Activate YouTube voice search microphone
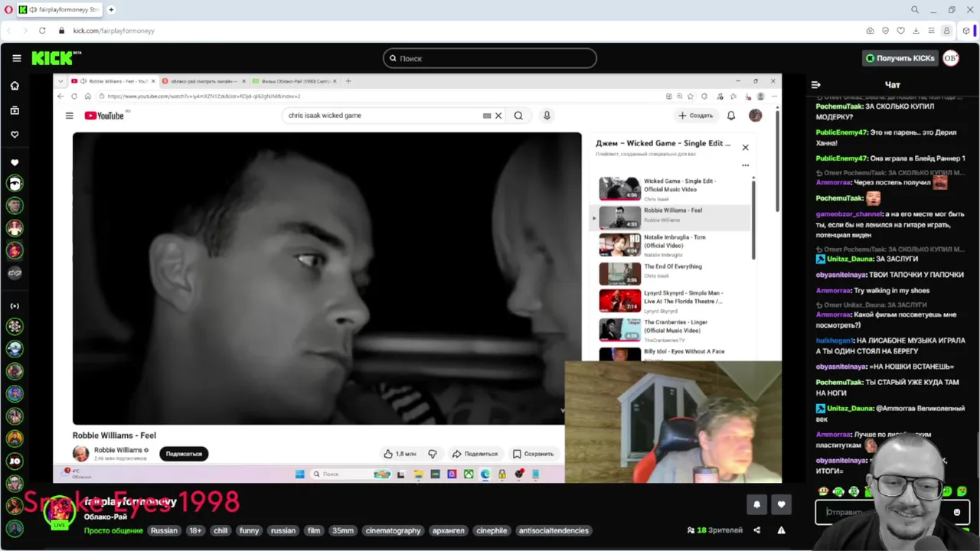 (547, 116)
